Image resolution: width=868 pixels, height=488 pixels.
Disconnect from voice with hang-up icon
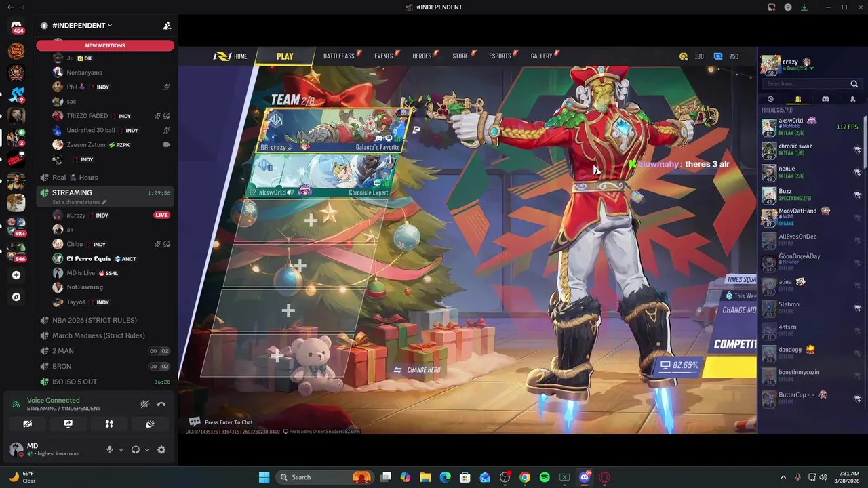161,404
